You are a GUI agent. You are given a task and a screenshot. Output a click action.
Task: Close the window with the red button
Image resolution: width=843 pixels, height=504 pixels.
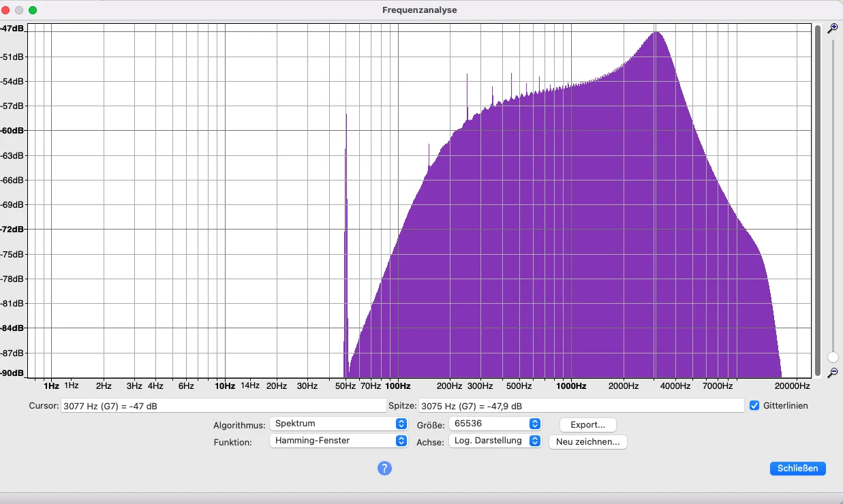6,10
